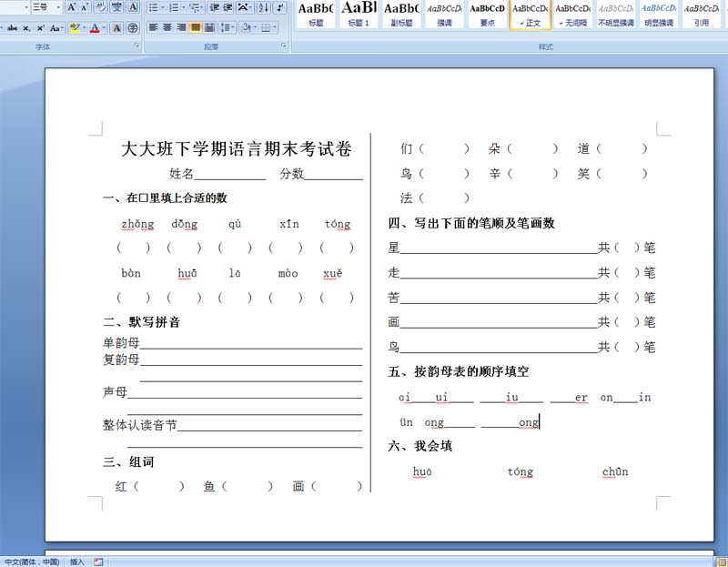728x567 pixels.
Task: Click the blank line after 整体认读音节
Action: coord(269,426)
